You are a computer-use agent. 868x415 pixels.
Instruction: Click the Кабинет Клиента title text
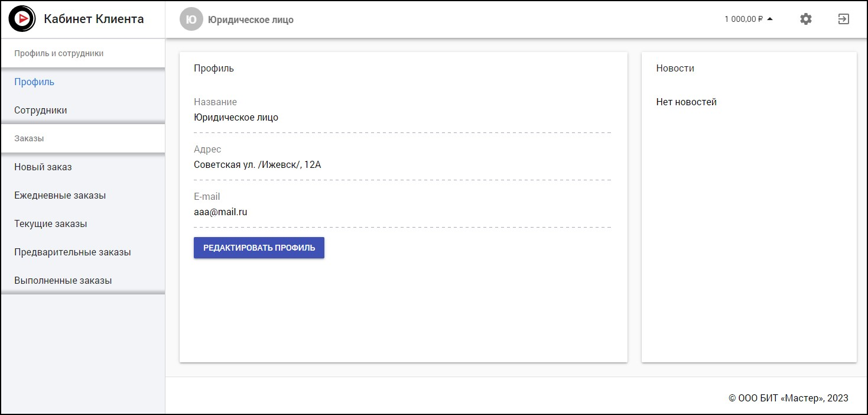point(93,19)
